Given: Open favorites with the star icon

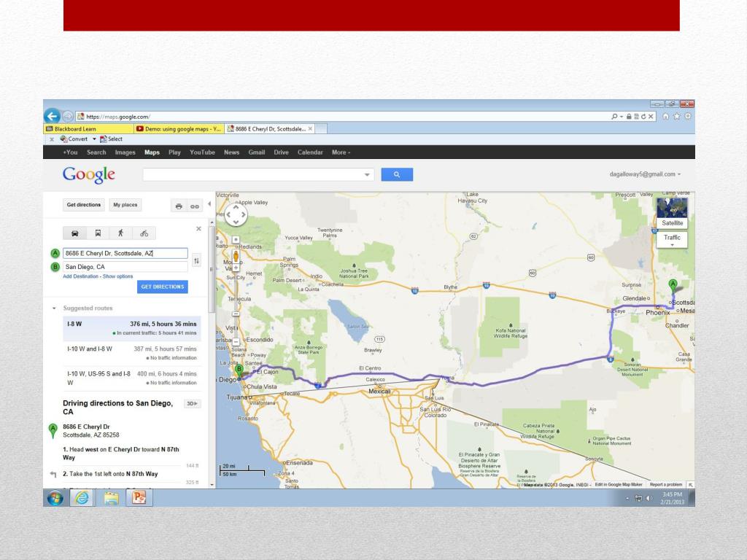Looking at the screenshot, I should [676, 116].
